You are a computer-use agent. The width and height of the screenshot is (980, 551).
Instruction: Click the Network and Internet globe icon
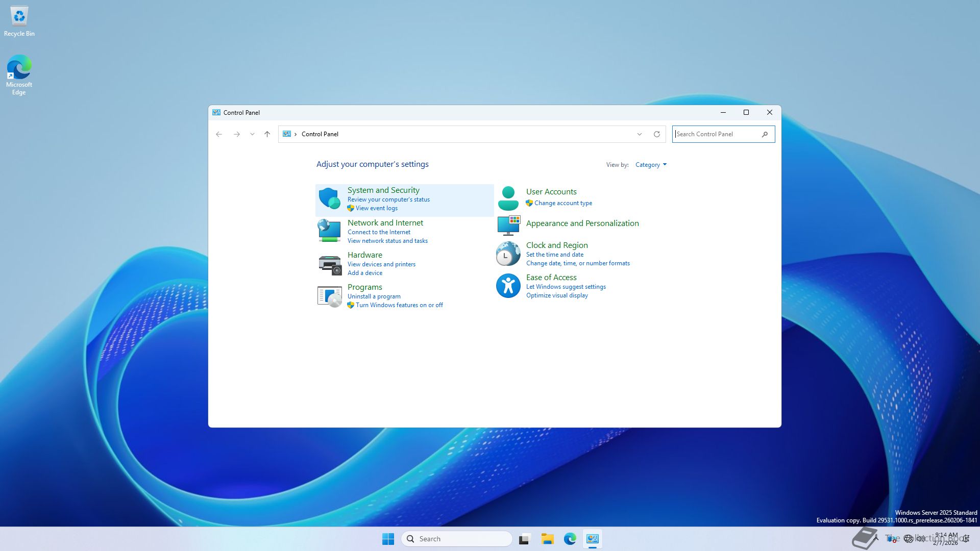click(x=329, y=231)
